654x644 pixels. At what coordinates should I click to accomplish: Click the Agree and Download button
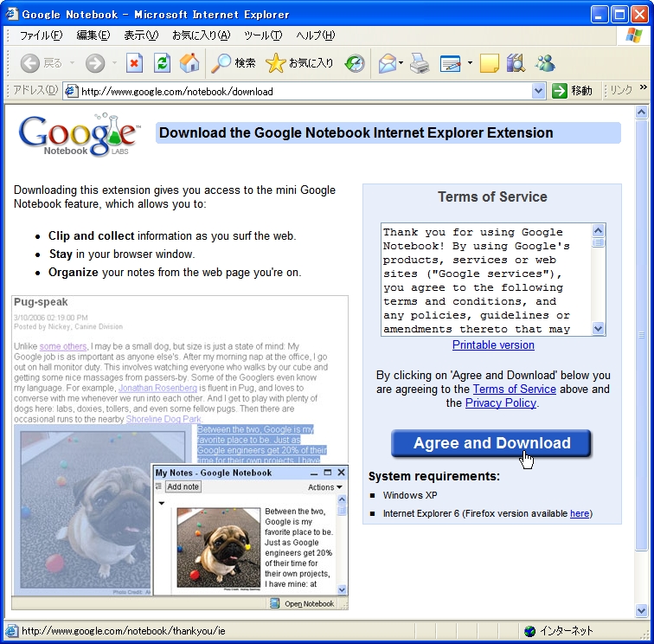tap(490, 443)
